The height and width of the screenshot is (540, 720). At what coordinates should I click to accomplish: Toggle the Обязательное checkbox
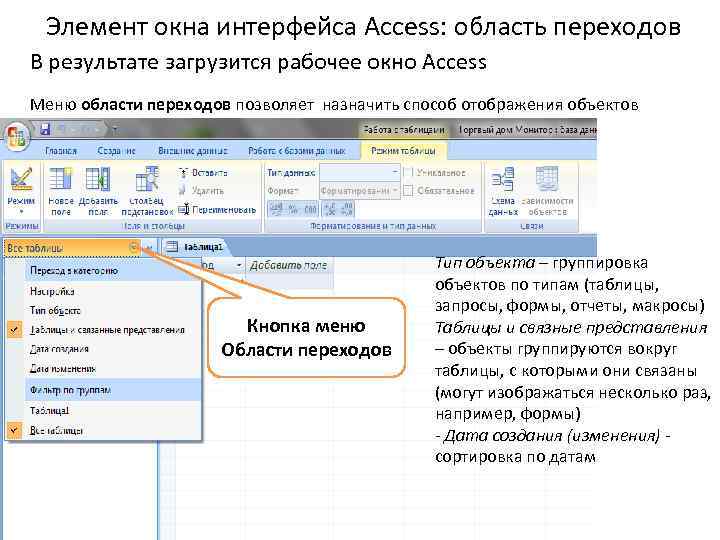click(408, 190)
